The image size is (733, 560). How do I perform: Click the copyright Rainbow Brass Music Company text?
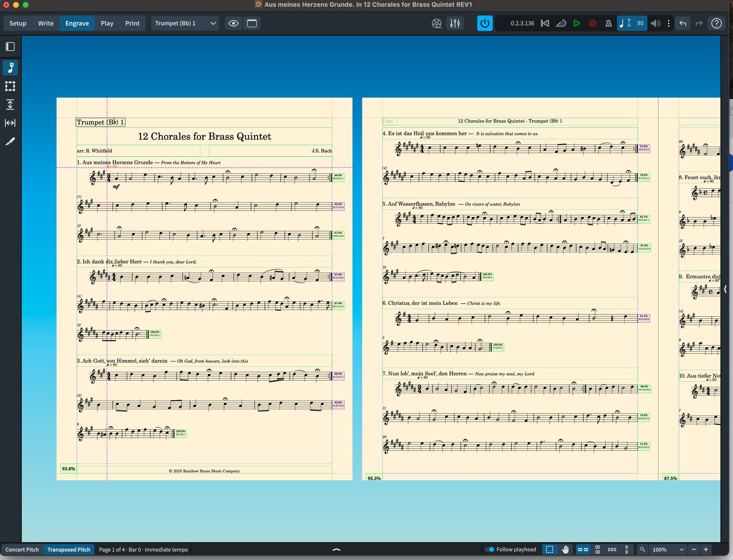tap(204, 471)
